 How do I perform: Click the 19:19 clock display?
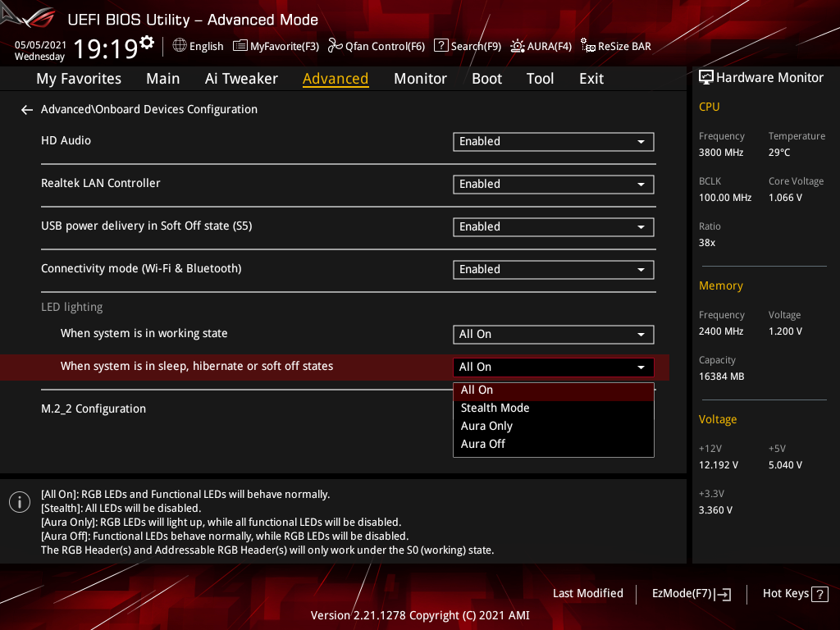(x=106, y=48)
